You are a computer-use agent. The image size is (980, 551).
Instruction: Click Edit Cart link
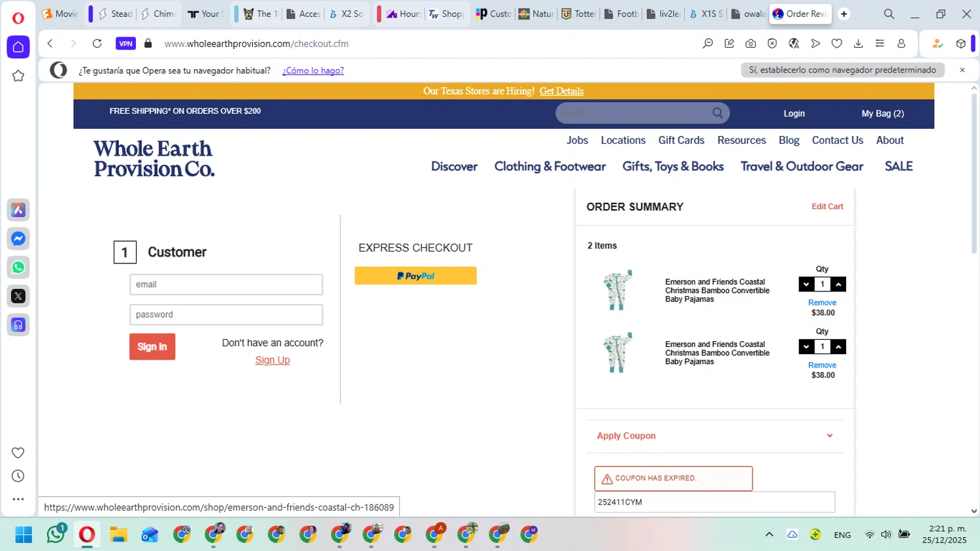tap(827, 207)
